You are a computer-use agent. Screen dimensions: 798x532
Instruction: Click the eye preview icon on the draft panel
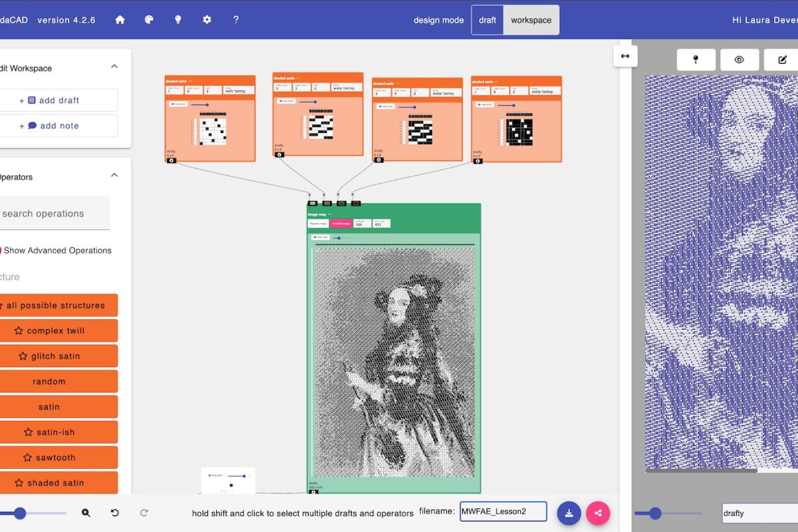(739, 59)
